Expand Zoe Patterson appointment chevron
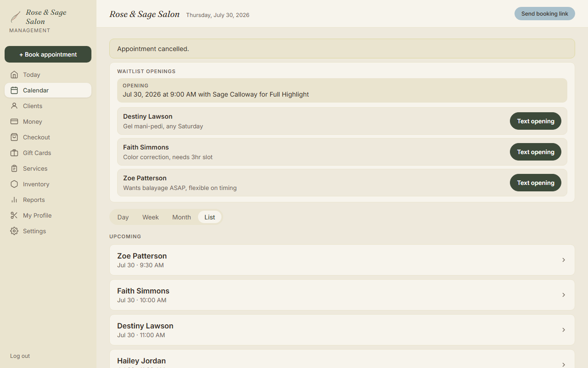588x368 pixels. (564, 260)
